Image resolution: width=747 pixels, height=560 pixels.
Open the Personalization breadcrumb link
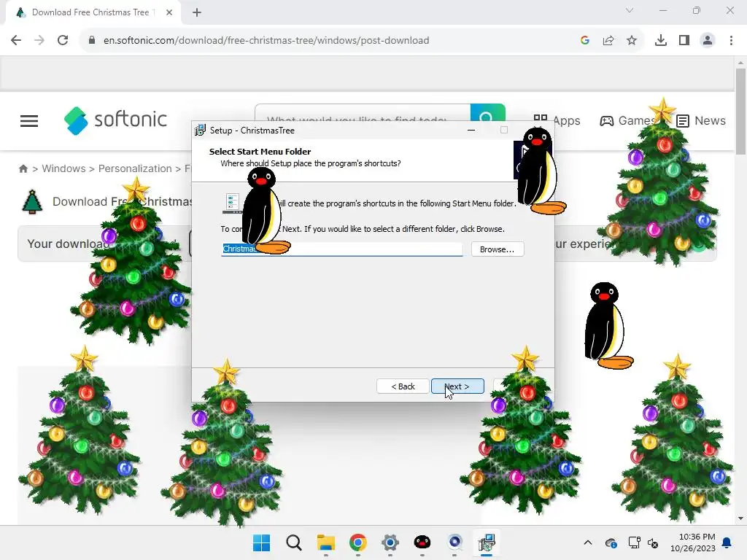click(x=135, y=168)
